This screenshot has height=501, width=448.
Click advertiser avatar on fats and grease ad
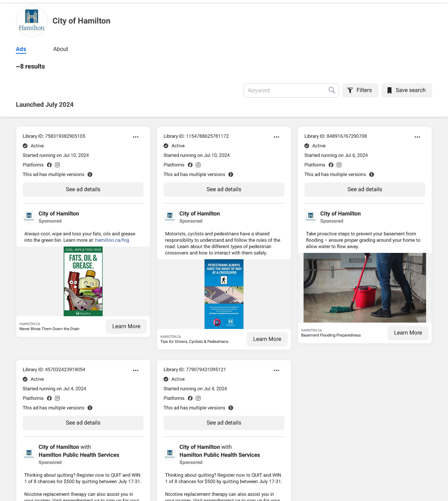[x=29, y=217]
